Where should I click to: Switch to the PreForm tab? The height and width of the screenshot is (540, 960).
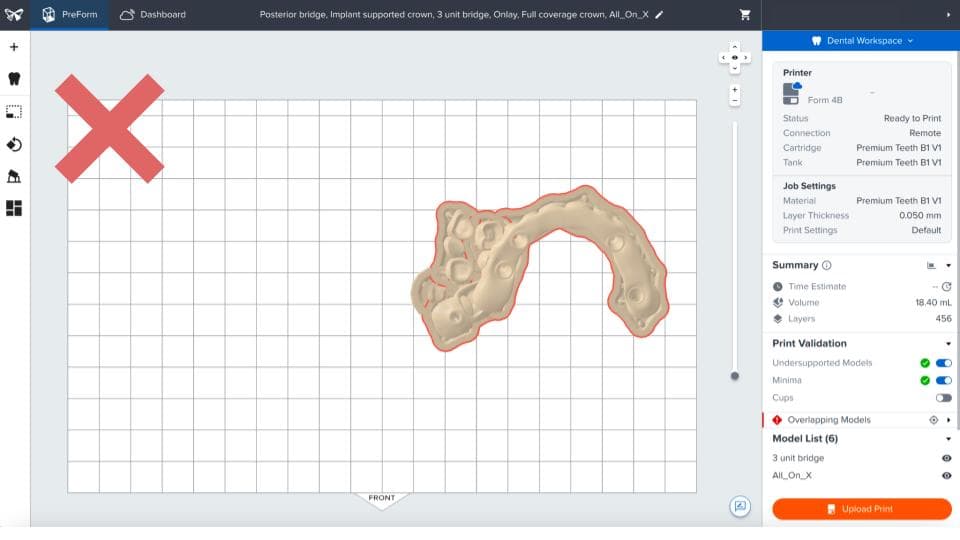point(69,15)
